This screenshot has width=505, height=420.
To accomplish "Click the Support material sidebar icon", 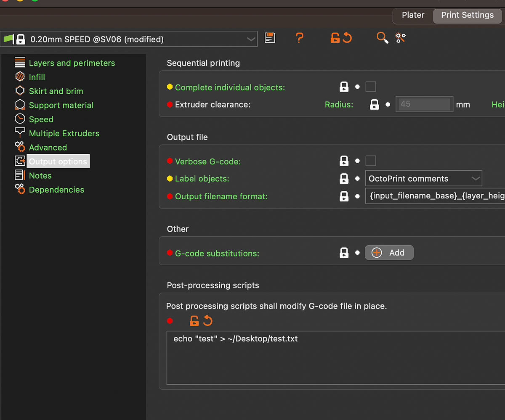I will pos(20,105).
